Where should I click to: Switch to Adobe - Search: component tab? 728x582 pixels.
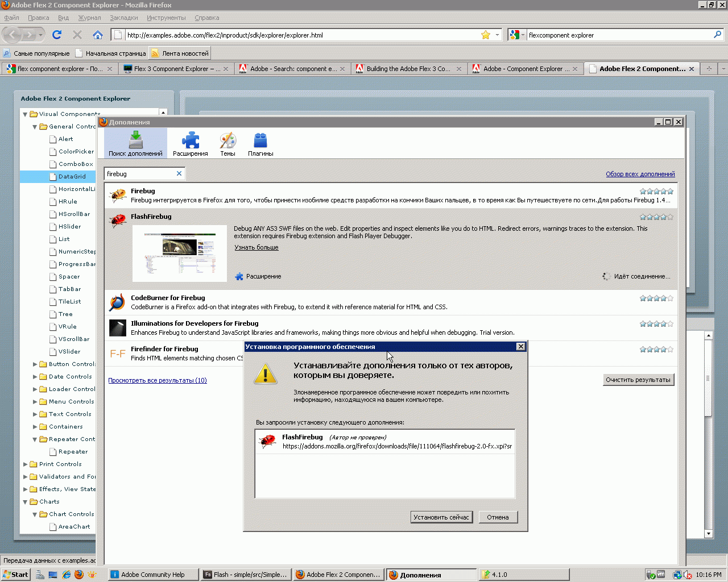pos(292,69)
